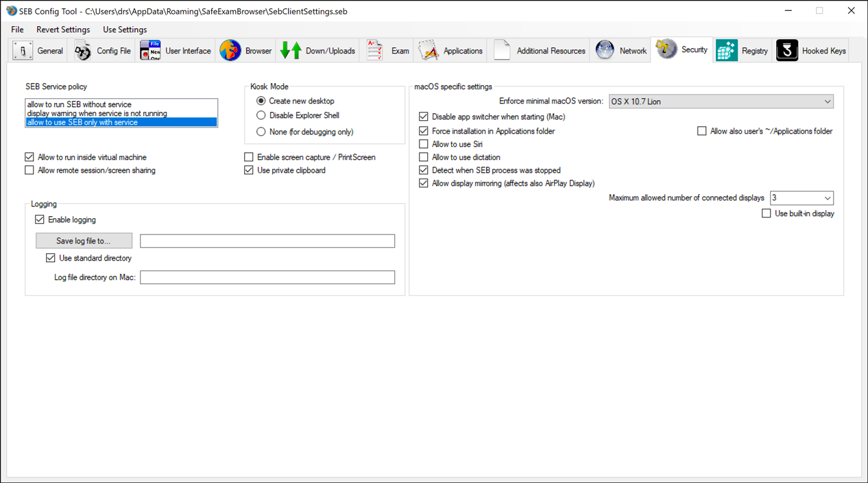Image resolution: width=868 pixels, height=483 pixels.
Task: Open the File menu
Action: (17, 30)
